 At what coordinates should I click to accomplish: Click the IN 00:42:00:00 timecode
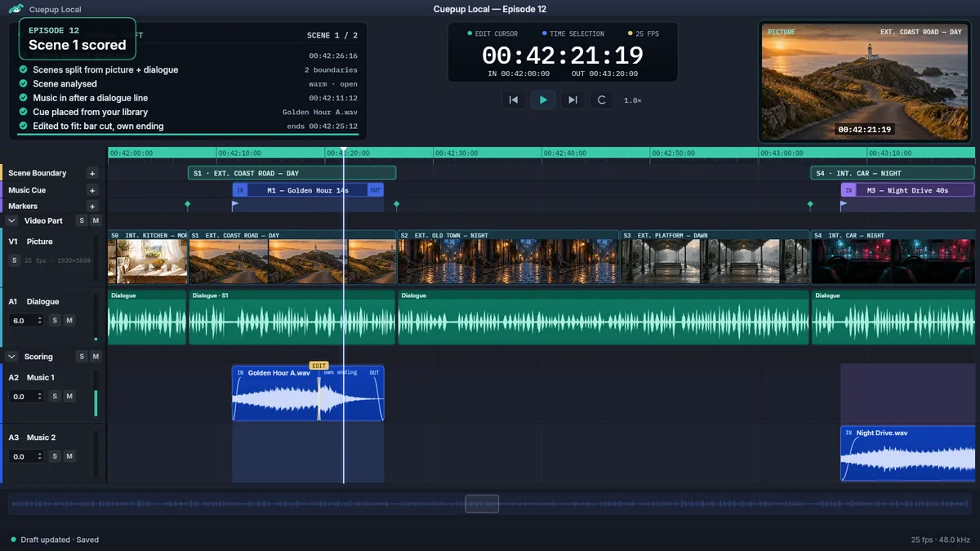point(519,73)
